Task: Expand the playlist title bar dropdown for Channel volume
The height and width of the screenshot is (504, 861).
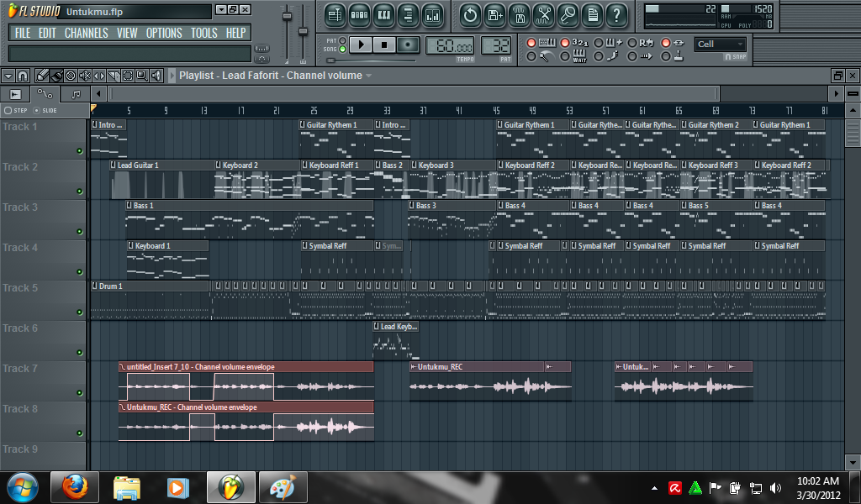Action: pos(368,76)
